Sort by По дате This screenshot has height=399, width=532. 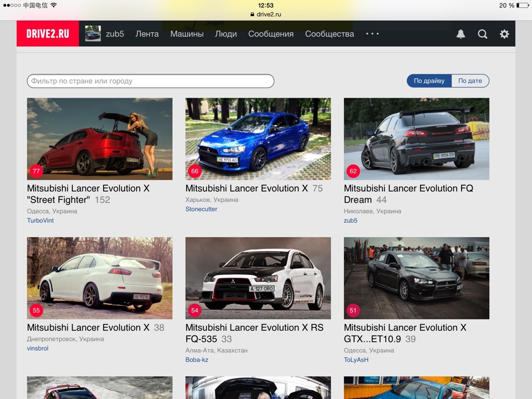[x=470, y=81]
